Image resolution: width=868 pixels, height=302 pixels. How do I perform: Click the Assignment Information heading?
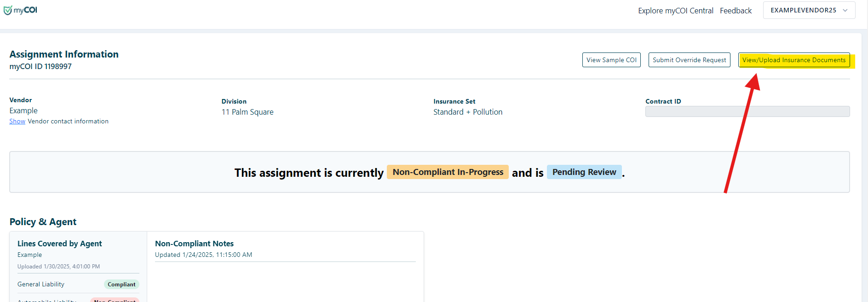pos(63,54)
